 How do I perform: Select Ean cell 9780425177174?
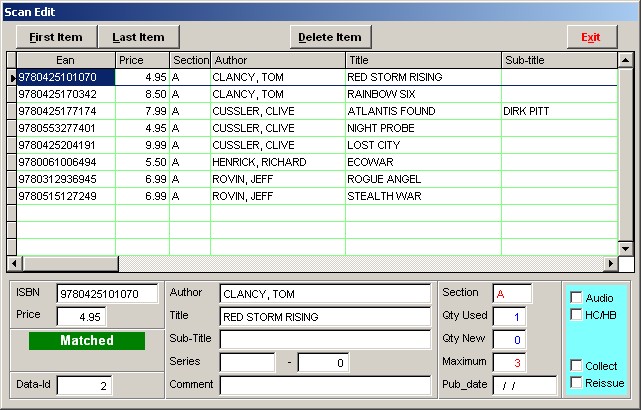point(66,111)
